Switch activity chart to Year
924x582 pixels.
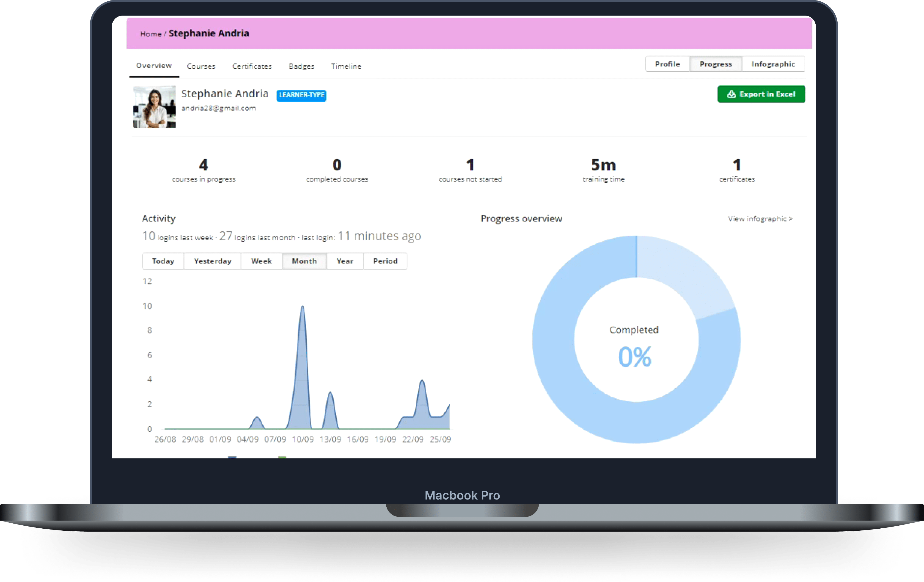[x=345, y=261]
